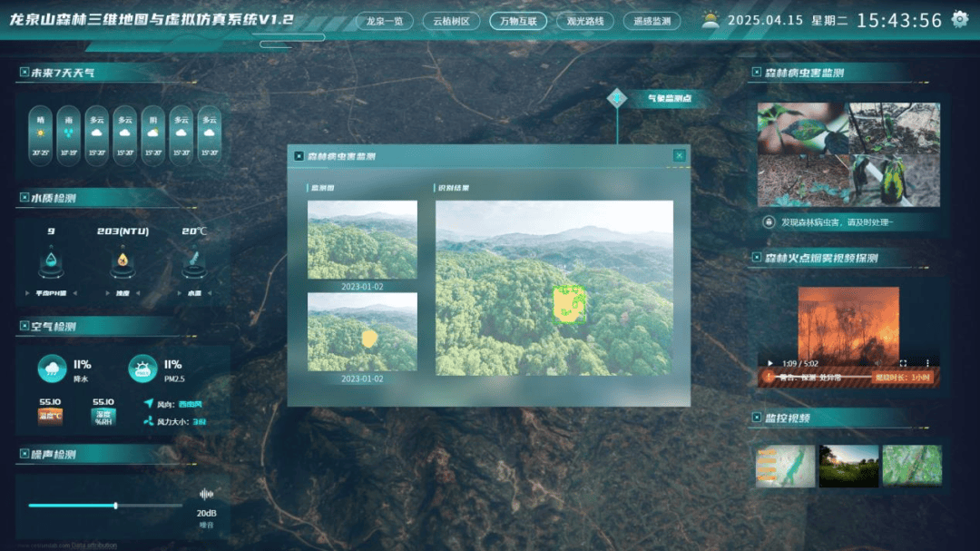Screen dimensions: 980x551
Task: Select the second 2023-01-02 monitoring thumbnail
Action: click(x=362, y=331)
